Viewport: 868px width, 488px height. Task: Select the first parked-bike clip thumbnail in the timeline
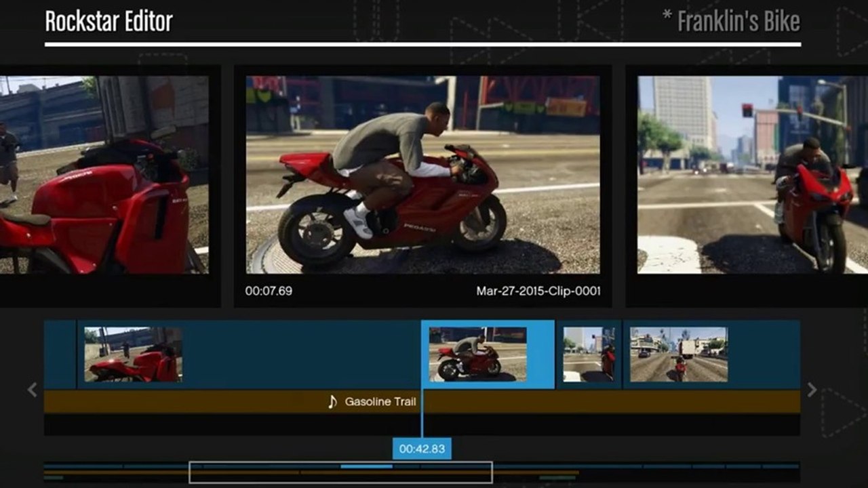tap(133, 354)
